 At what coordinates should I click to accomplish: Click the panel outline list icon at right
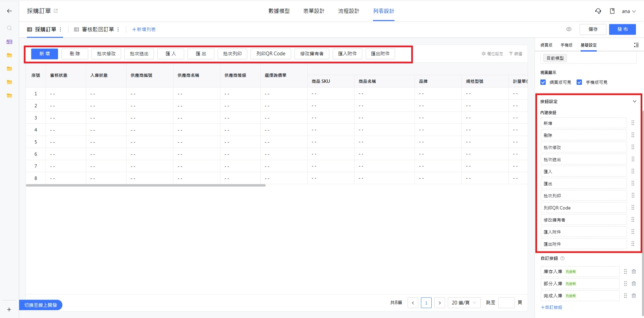pos(636,45)
